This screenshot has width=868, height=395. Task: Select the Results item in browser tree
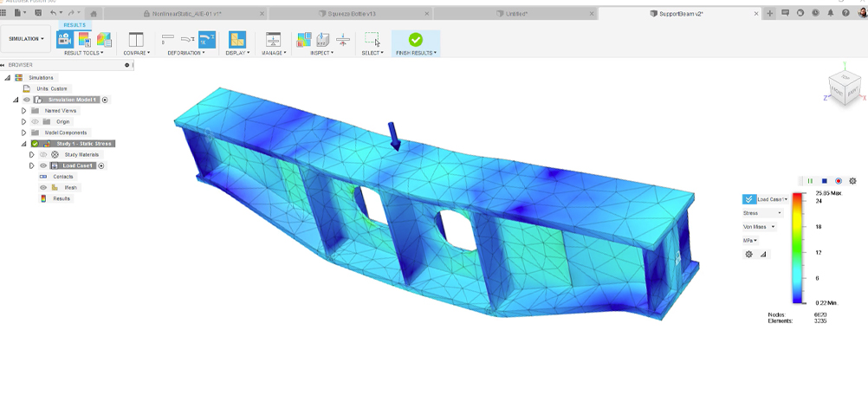click(x=61, y=198)
